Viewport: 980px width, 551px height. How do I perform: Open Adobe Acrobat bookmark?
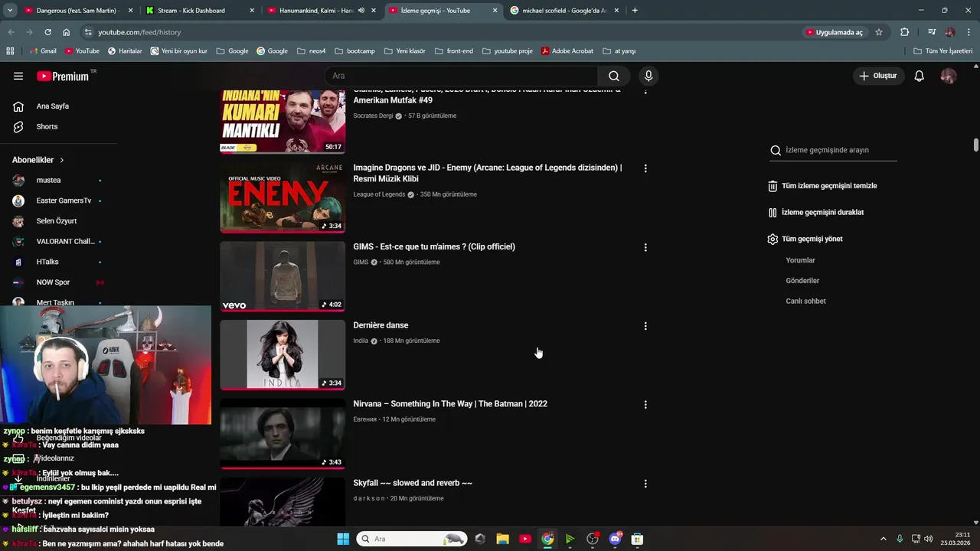click(567, 51)
